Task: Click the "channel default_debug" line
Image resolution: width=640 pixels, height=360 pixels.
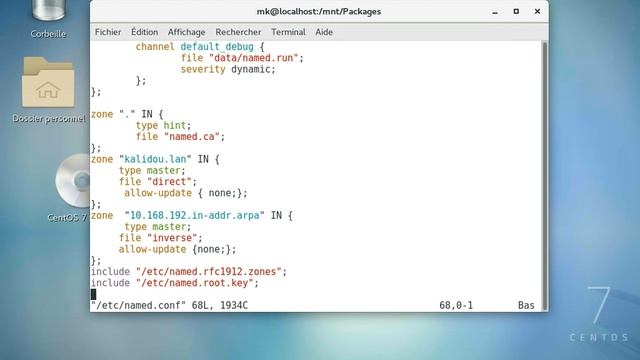Action: [200, 47]
